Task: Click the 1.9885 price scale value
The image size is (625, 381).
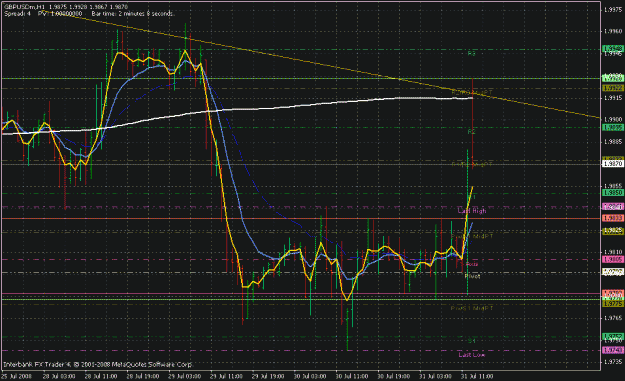Action: coord(614,141)
